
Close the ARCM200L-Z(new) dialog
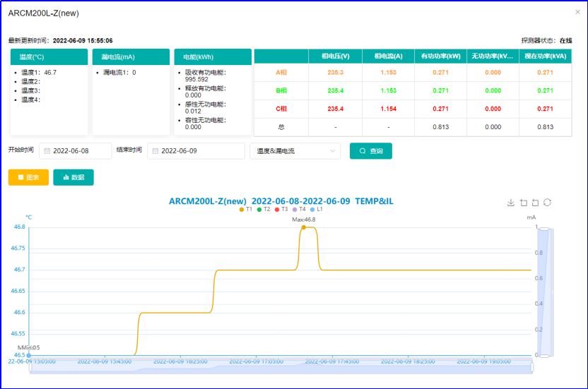[578, 12]
